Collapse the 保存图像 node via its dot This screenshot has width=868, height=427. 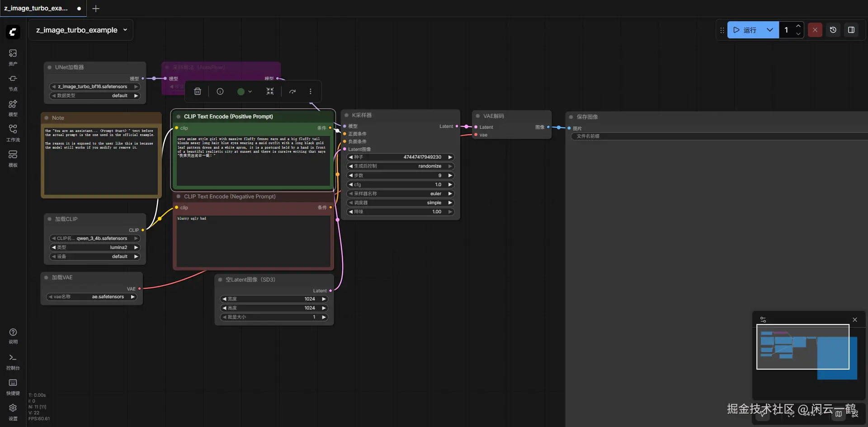pos(571,117)
